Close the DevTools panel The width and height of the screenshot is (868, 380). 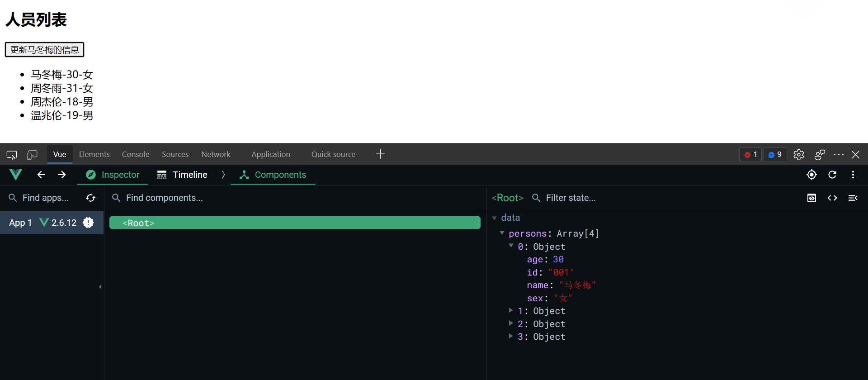coord(856,155)
